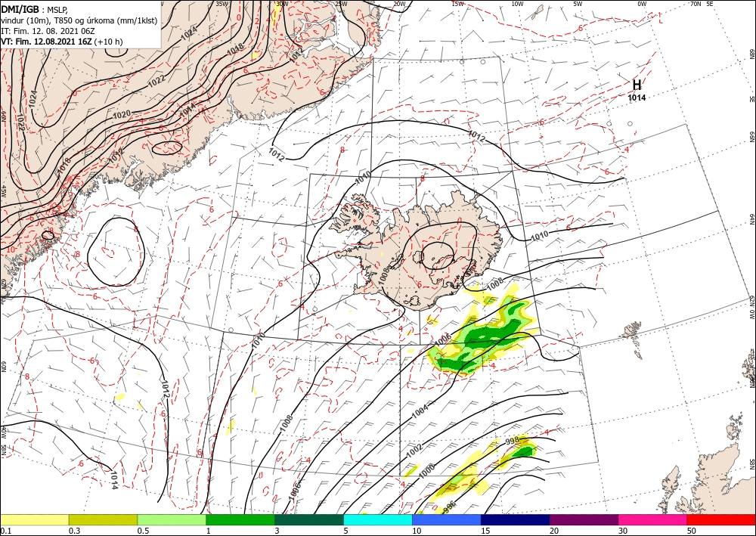Click the '998' isobar label
This screenshot has width=756, height=536.
pyautogui.click(x=512, y=441)
